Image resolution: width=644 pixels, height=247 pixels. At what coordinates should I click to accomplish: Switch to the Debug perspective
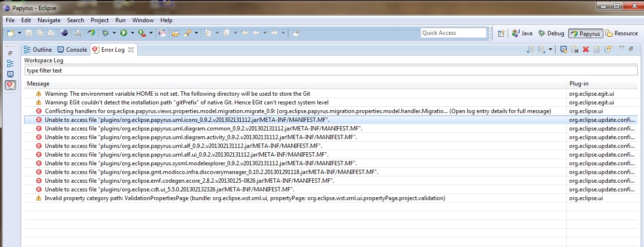[x=551, y=33]
